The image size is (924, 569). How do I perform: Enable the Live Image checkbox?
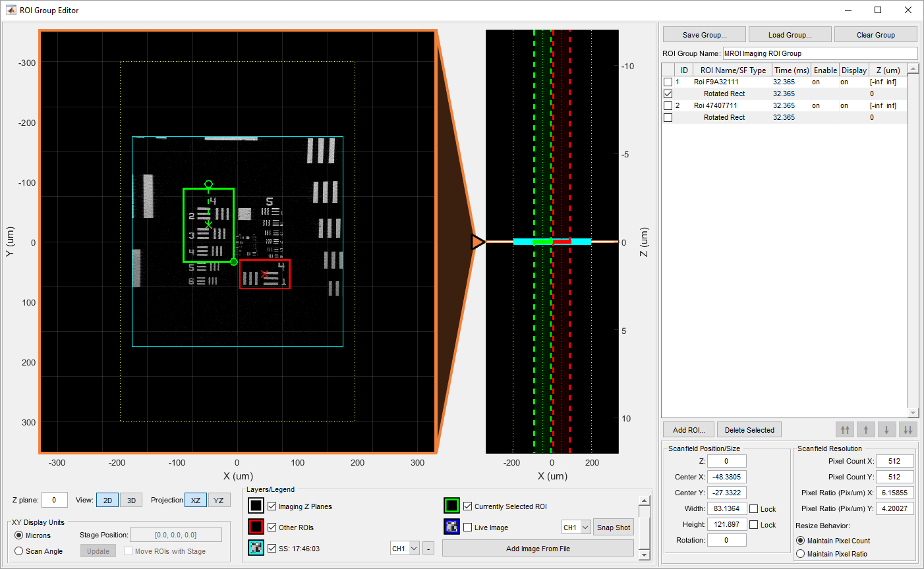coord(468,528)
